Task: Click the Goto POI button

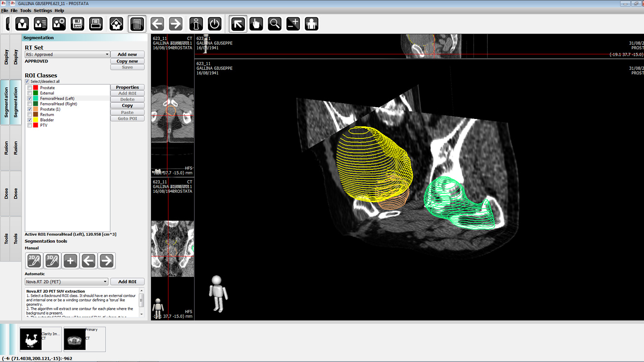Action: coord(127,119)
